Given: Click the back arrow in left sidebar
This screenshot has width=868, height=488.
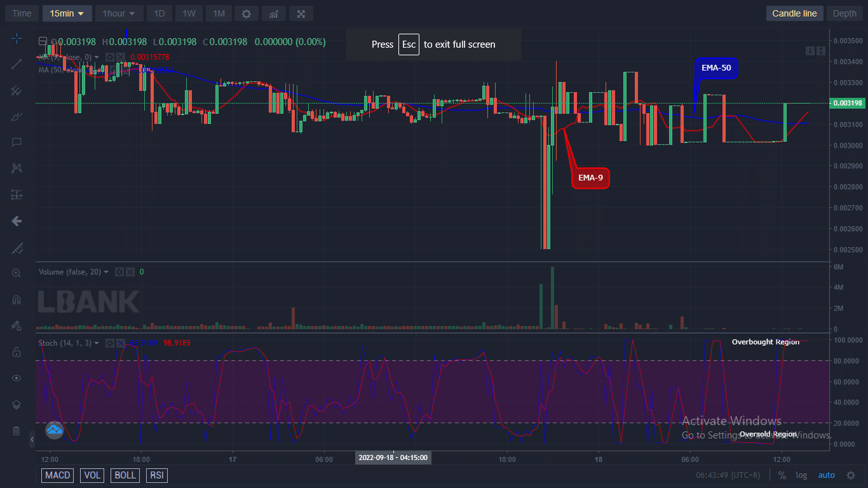Looking at the screenshot, I should (17, 221).
